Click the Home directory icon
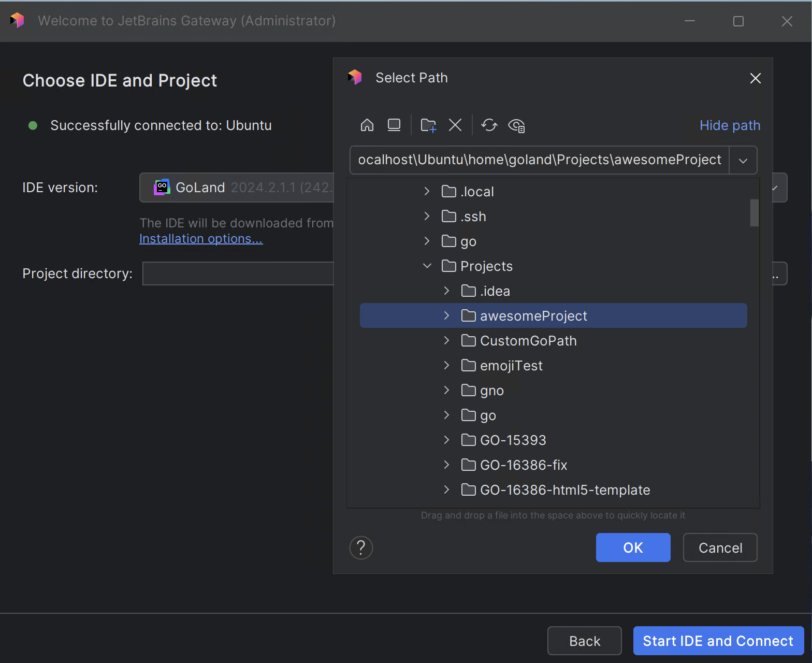812x663 pixels. (x=367, y=125)
